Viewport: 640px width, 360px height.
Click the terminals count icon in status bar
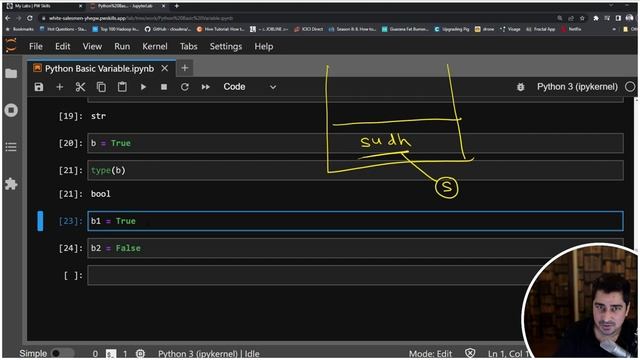(111, 353)
